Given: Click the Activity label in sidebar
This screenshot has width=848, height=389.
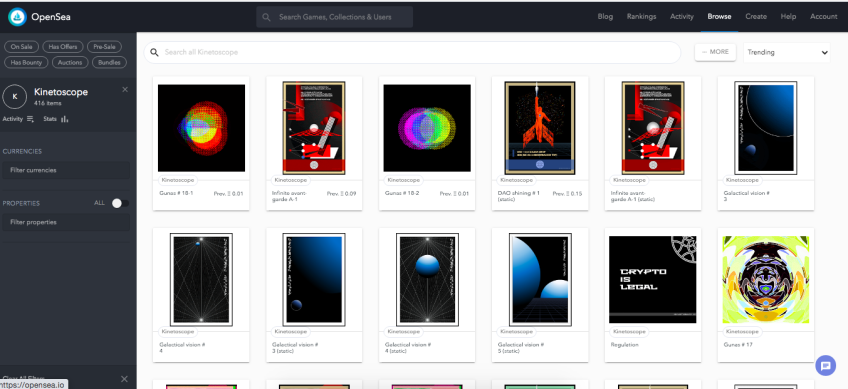Looking at the screenshot, I should tap(13, 119).
